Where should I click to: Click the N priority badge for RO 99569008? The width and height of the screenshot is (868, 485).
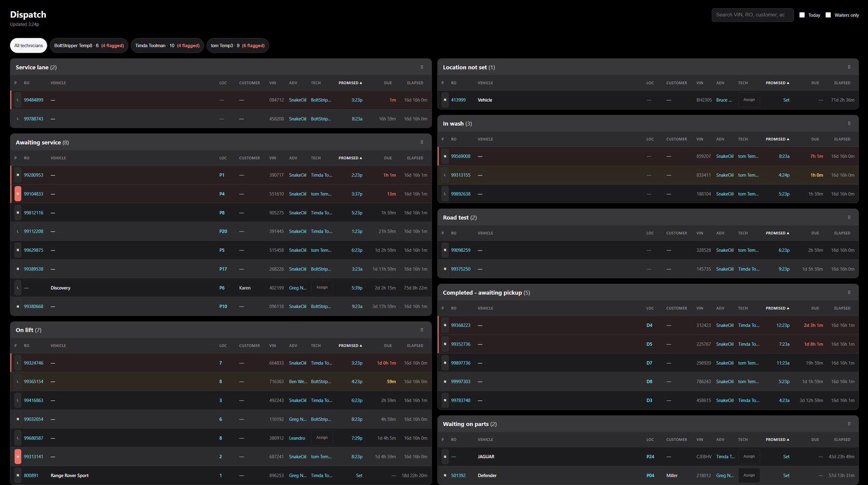tap(445, 156)
